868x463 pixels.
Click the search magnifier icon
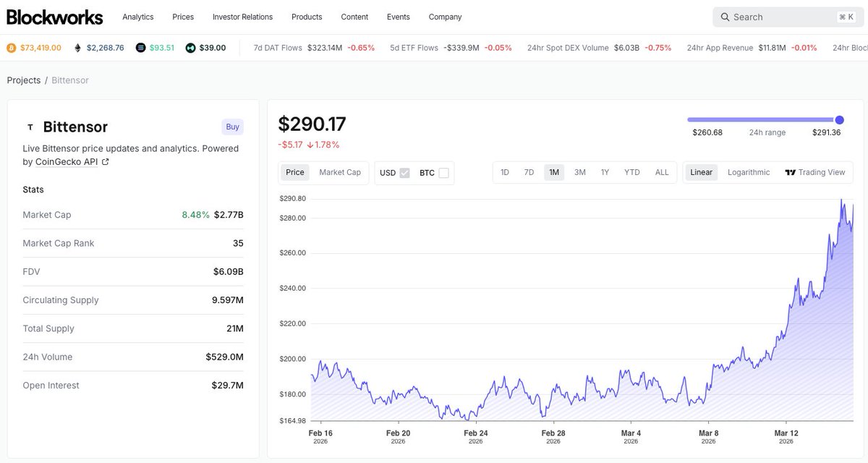click(x=725, y=17)
